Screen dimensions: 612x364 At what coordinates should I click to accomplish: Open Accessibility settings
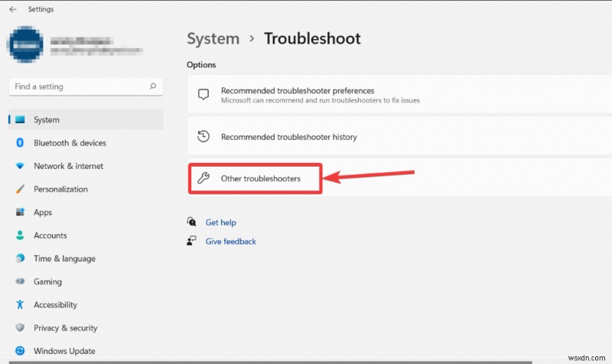55,304
